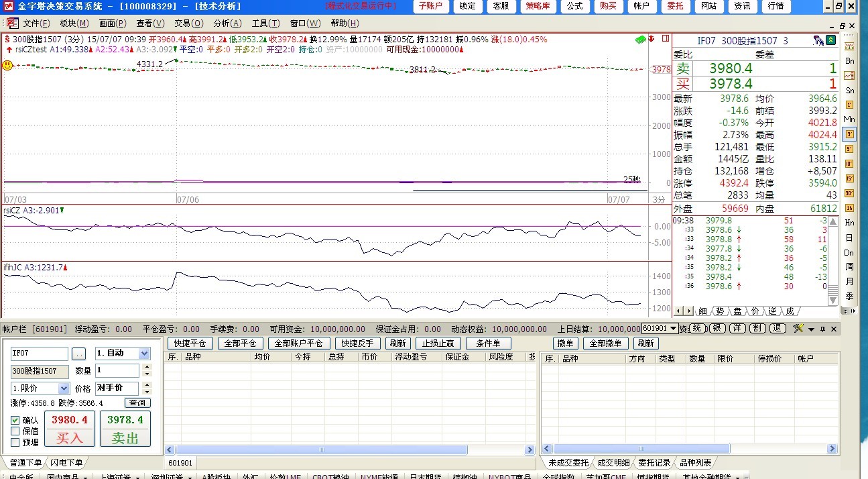The height and width of the screenshot is (479, 868).
Task: Switch to the Sn chart period
Action: tap(849, 91)
